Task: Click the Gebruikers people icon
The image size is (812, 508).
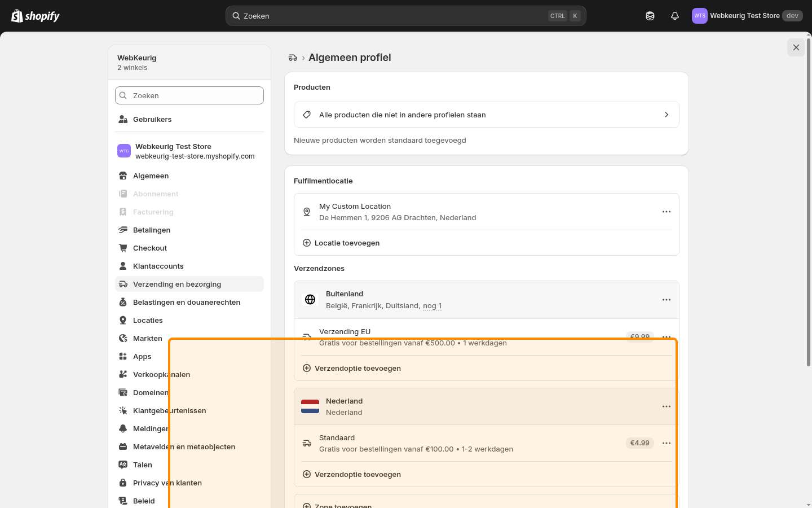Action: click(123, 119)
